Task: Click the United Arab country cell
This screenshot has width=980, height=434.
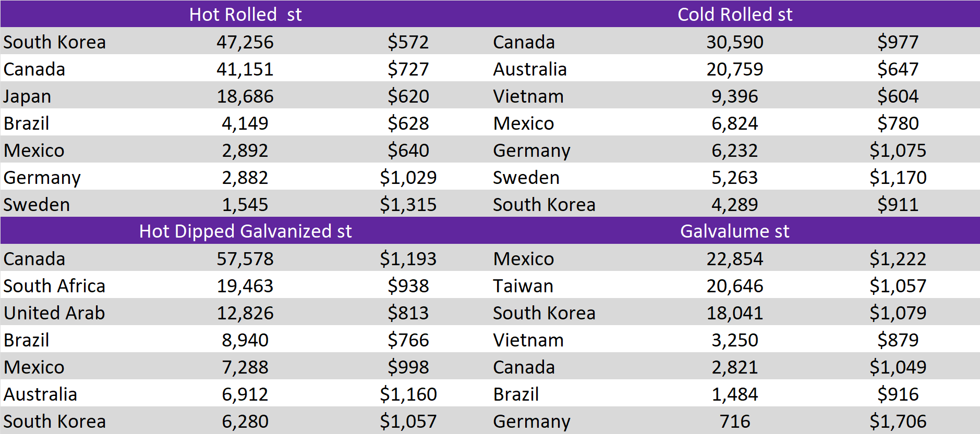Action: tap(54, 313)
